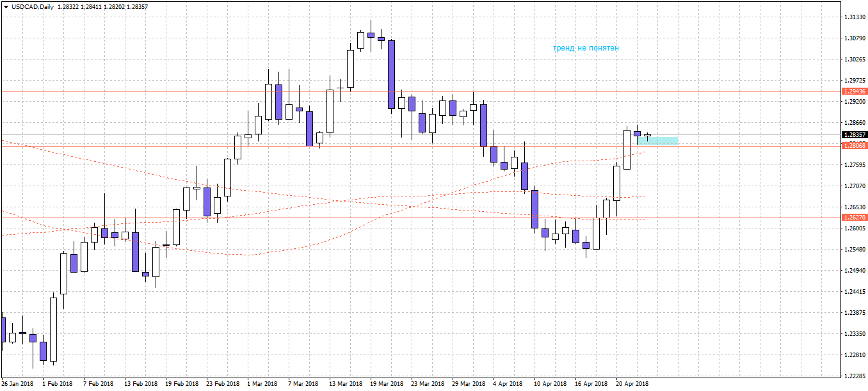Image resolution: width=868 pixels, height=391 pixels.
Task: Click the 1.26530 price scale label
Action: tap(855, 207)
